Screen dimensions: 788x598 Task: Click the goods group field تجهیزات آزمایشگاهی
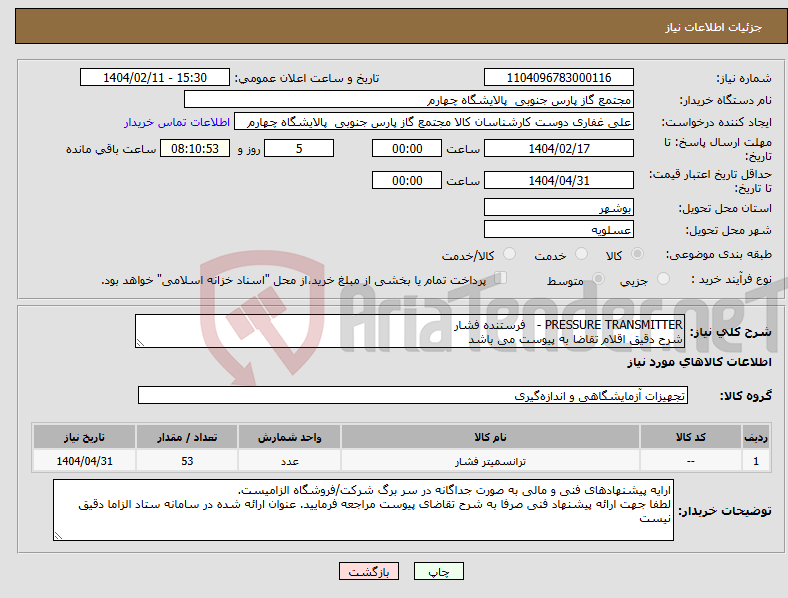point(413,395)
